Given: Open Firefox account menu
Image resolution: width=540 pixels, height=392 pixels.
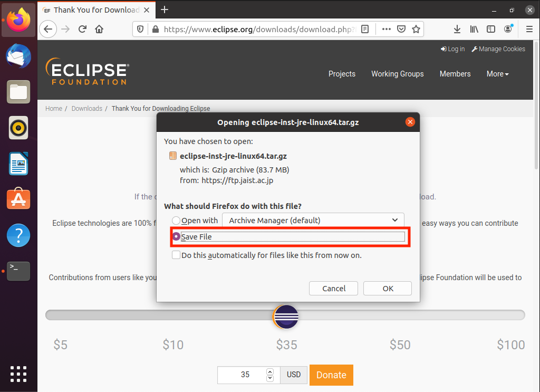Looking at the screenshot, I should point(508,29).
